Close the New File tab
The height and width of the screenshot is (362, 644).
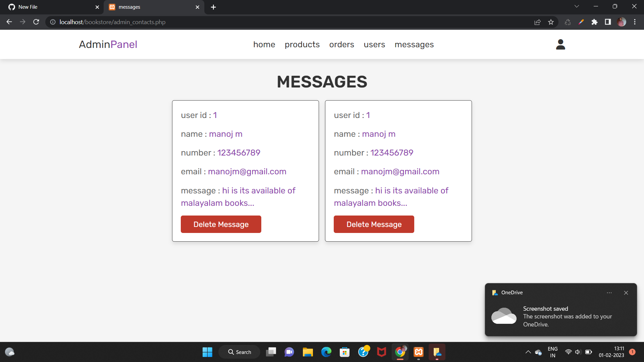pos(97,7)
